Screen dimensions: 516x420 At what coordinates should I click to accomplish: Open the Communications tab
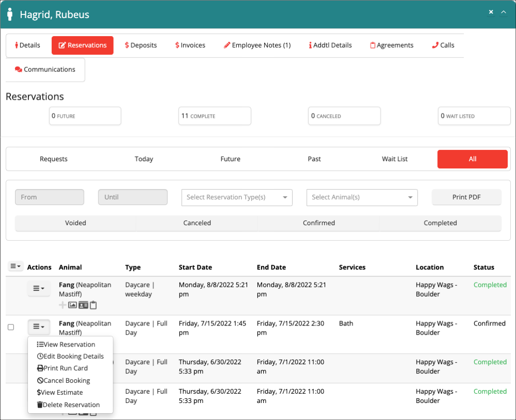(44, 69)
